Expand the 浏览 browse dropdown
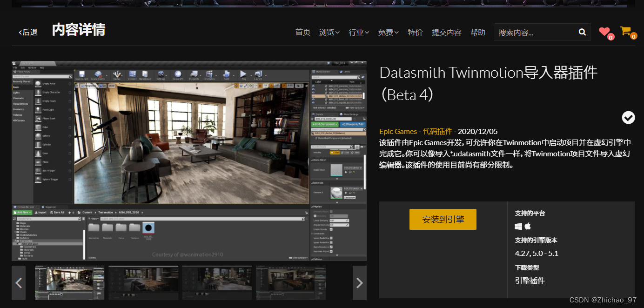644x308 pixels. pos(329,32)
